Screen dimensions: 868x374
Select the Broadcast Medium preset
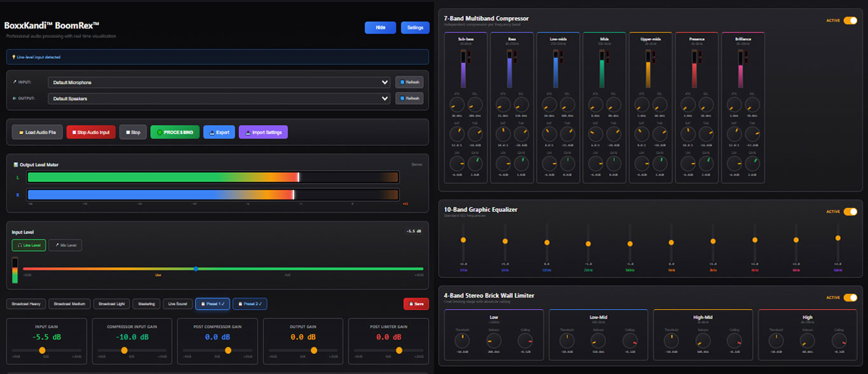69,304
